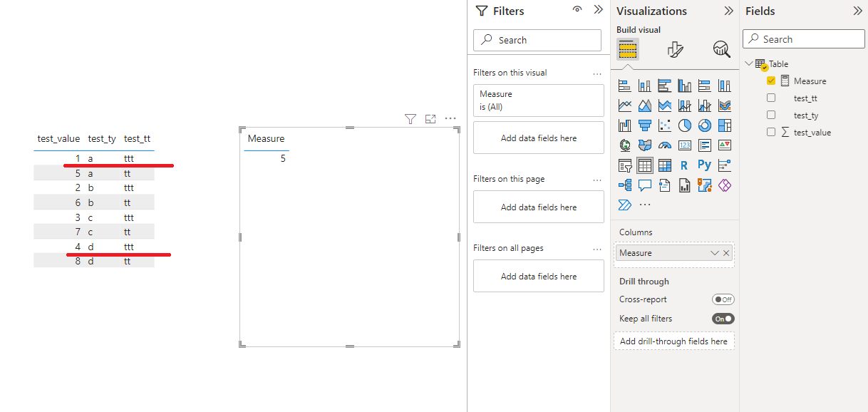Image resolution: width=868 pixels, height=412 pixels.
Task: Open options for Filters on all pages
Action: pyautogui.click(x=597, y=248)
